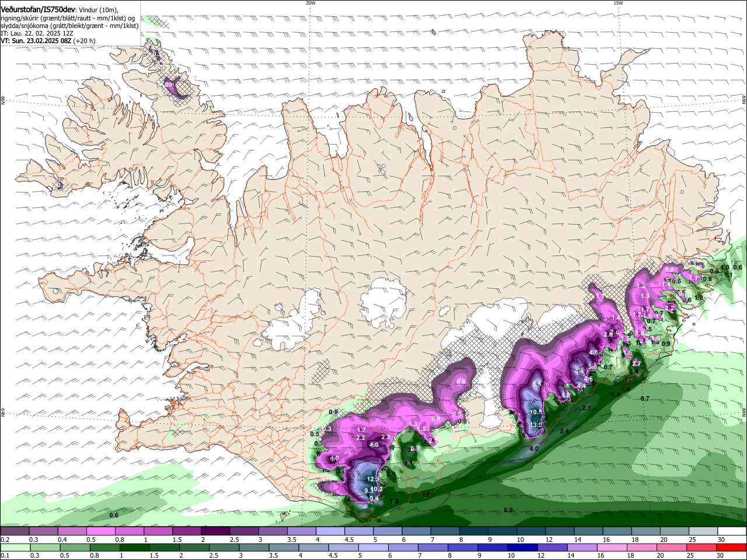Click the 'IT: Lau. 22. 02. 2025 12Z' line
This screenshot has height=560, width=747.
37,33
